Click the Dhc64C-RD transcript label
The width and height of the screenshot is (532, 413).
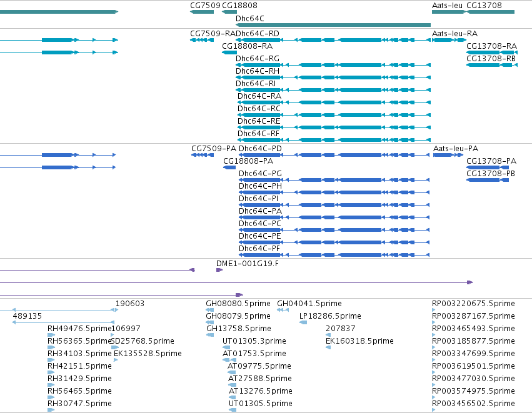258,34
